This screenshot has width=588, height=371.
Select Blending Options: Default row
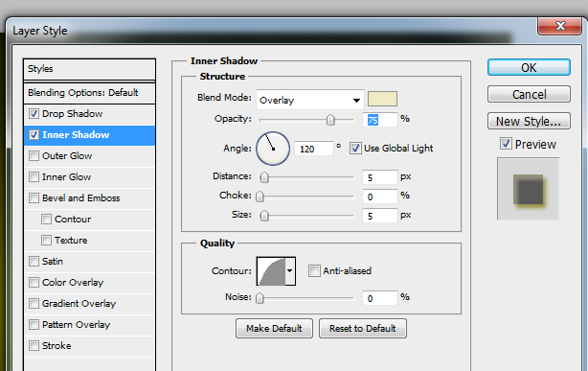coord(89,93)
